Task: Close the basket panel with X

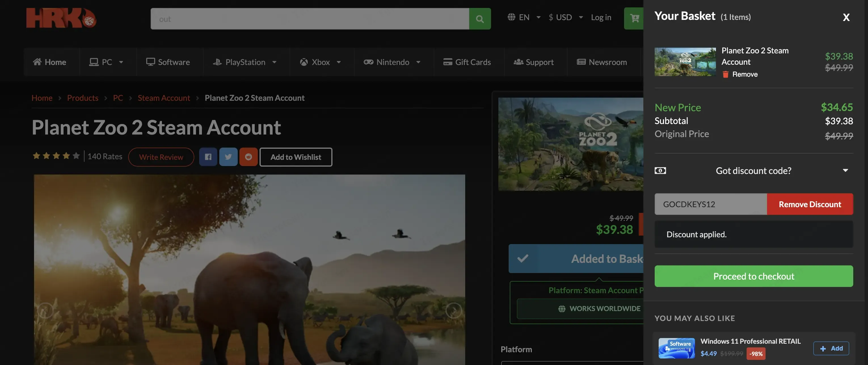Action: pos(846,17)
